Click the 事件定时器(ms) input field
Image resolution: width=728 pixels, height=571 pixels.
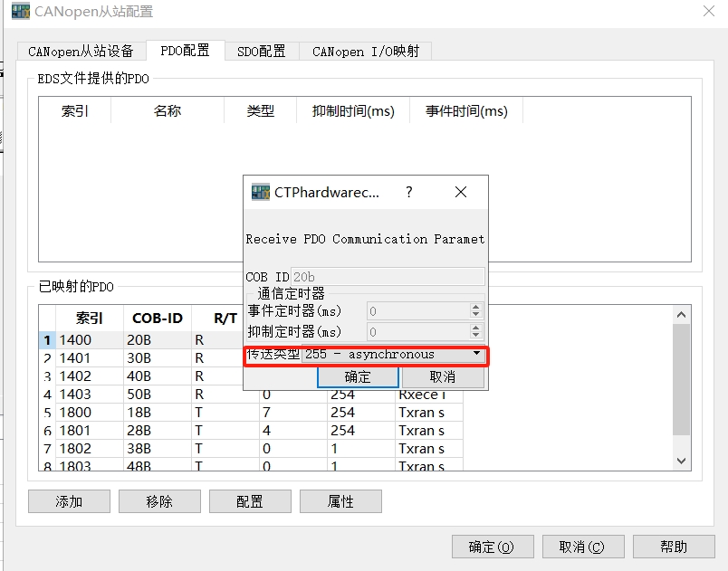pos(418,310)
